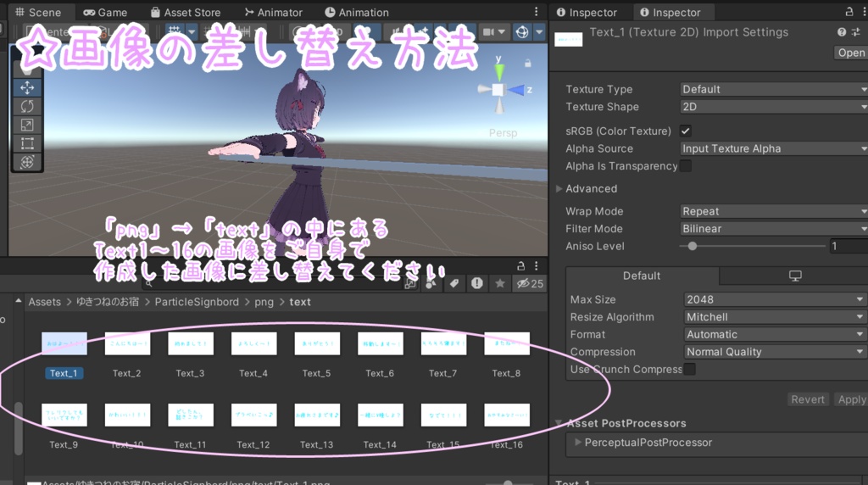Open the Texture Shape dropdown

(774, 107)
